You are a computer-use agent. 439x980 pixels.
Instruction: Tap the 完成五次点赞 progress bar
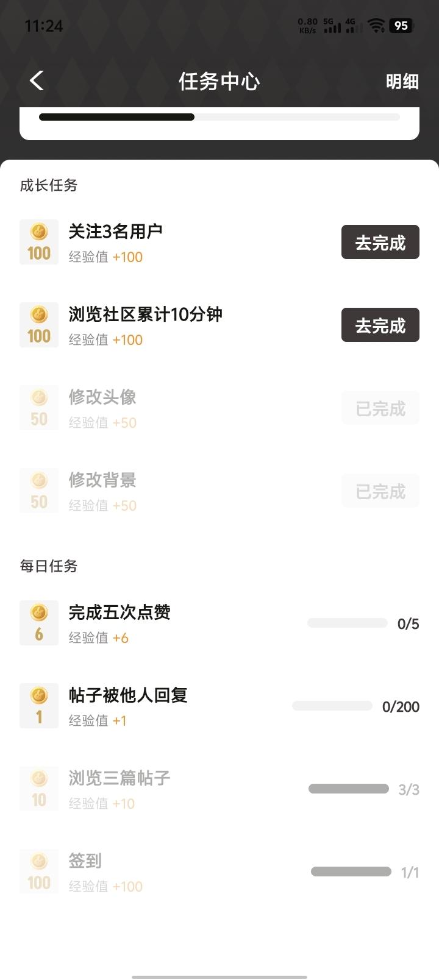[x=348, y=623]
